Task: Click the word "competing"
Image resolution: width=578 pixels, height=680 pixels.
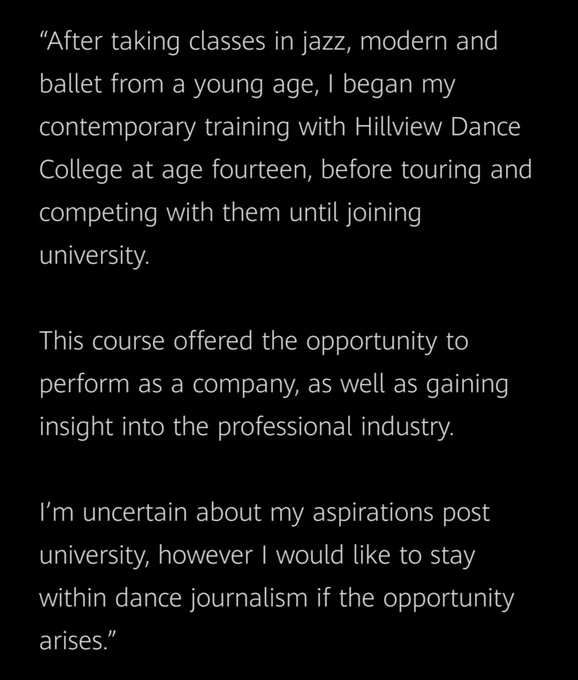Action: (98, 214)
